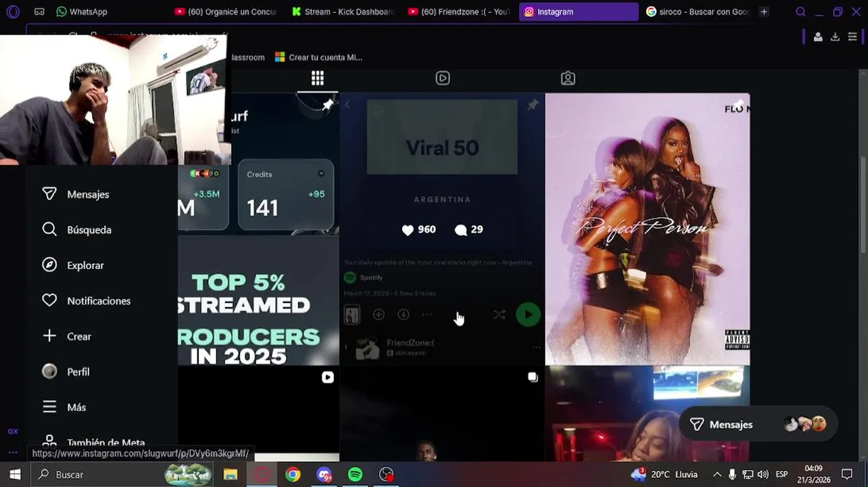The height and width of the screenshot is (487, 868).
Task: Open the Viral 50 Argentina post
Action: click(442, 229)
